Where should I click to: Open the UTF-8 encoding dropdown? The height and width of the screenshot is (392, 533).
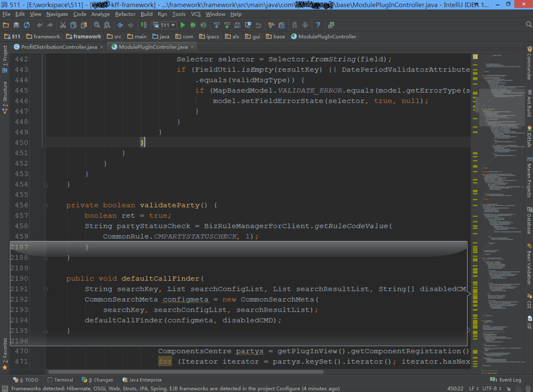pos(491,388)
